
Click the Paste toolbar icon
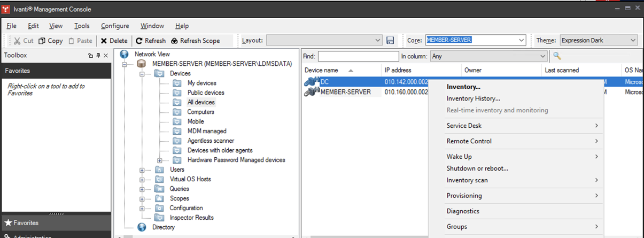coord(72,41)
